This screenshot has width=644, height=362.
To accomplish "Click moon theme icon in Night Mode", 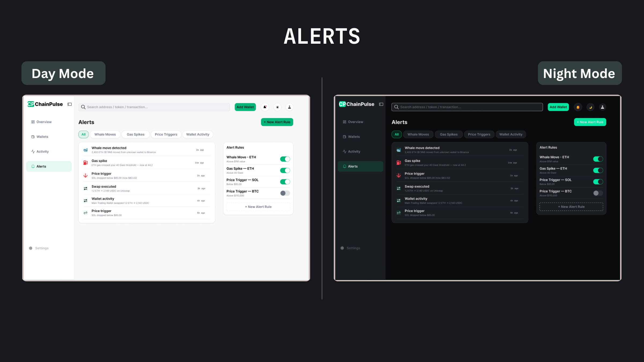I will (590, 107).
